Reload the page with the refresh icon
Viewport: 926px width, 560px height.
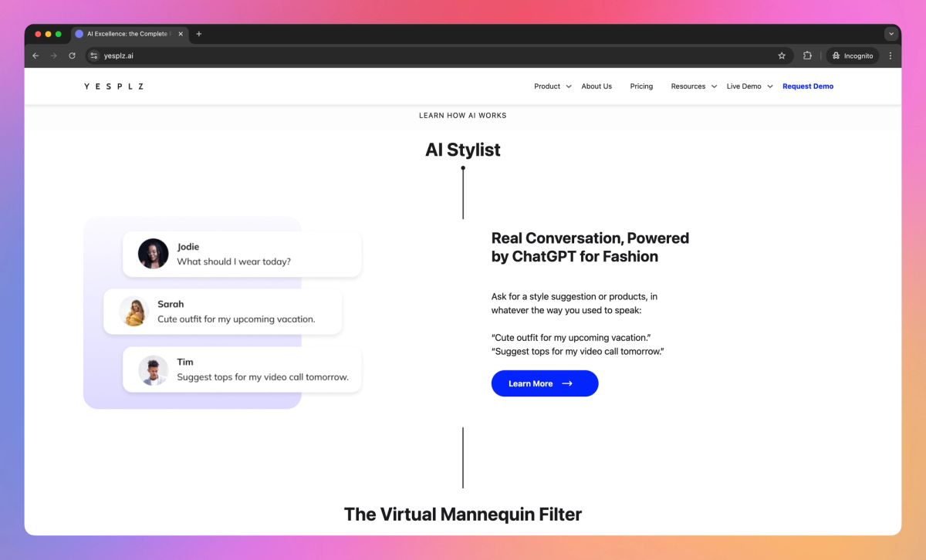pos(73,56)
